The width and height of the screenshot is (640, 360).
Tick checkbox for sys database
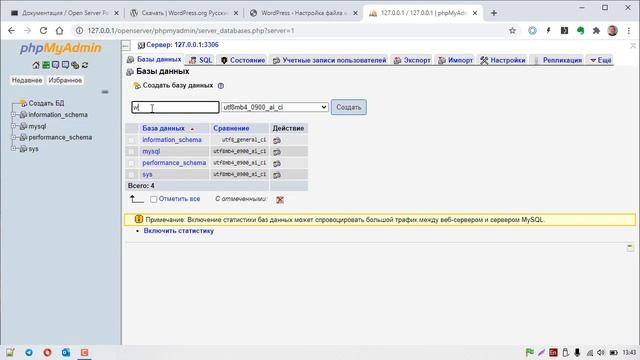pos(131,175)
